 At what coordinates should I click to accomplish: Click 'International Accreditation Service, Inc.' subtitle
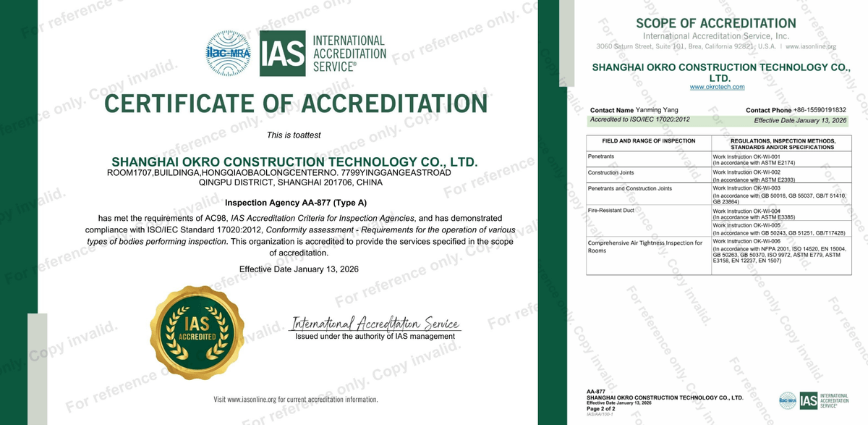[716, 36]
